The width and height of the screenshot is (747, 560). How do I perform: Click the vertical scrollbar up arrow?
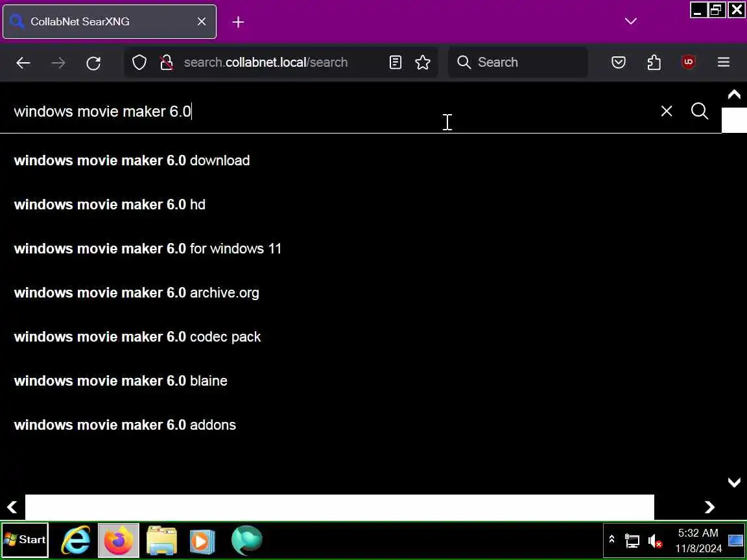coord(734,94)
